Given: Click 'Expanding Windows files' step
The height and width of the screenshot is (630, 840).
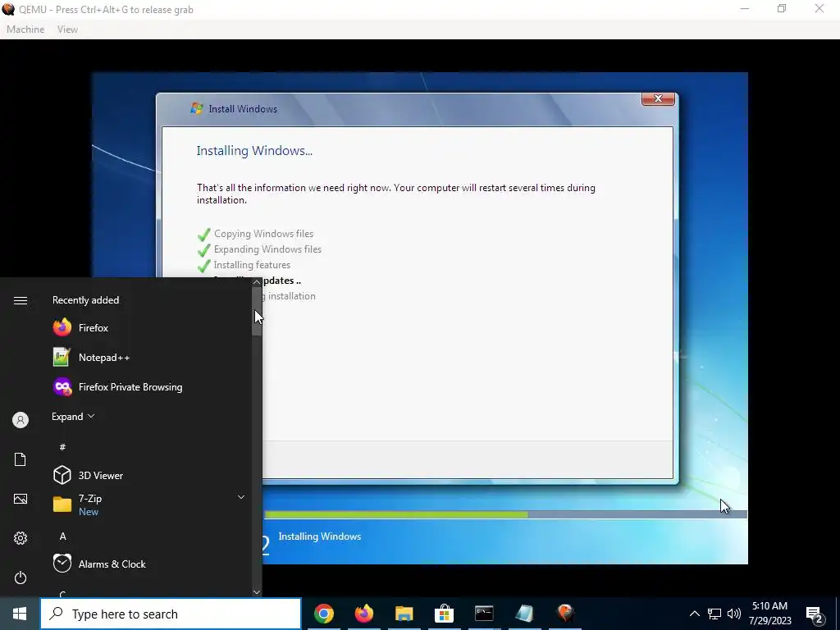Looking at the screenshot, I should (267, 249).
